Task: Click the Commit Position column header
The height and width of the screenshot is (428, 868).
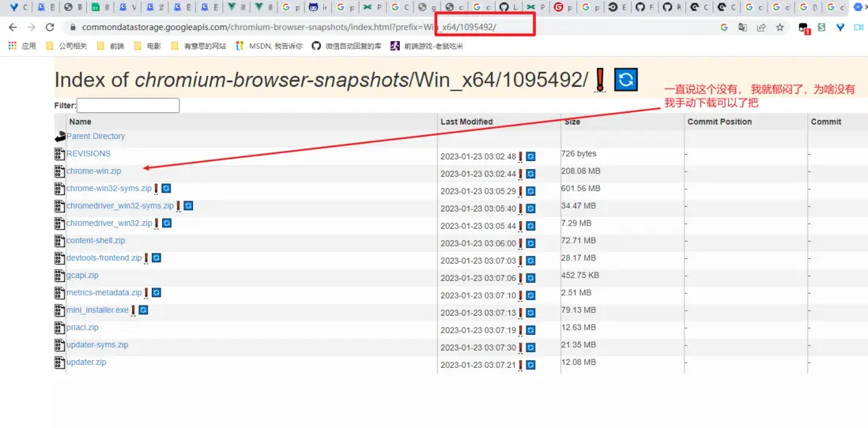Action: pyautogui.click(x=719, y=122)
